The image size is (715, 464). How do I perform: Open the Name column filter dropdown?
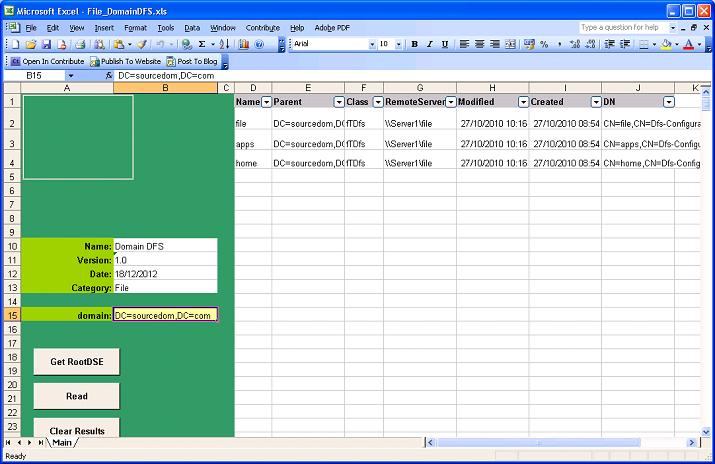pos(266,102)
